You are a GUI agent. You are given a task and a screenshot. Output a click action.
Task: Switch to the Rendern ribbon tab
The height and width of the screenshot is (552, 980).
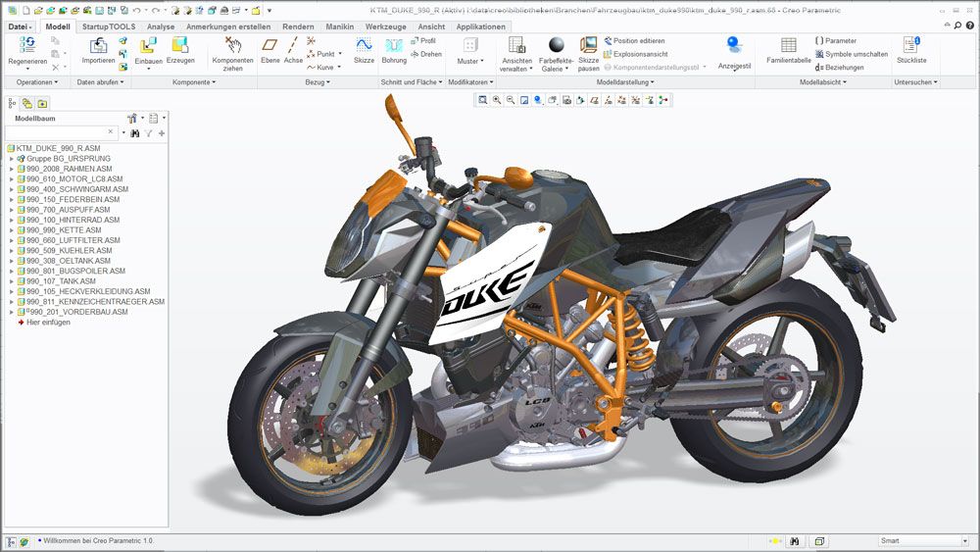pos(298,26)
